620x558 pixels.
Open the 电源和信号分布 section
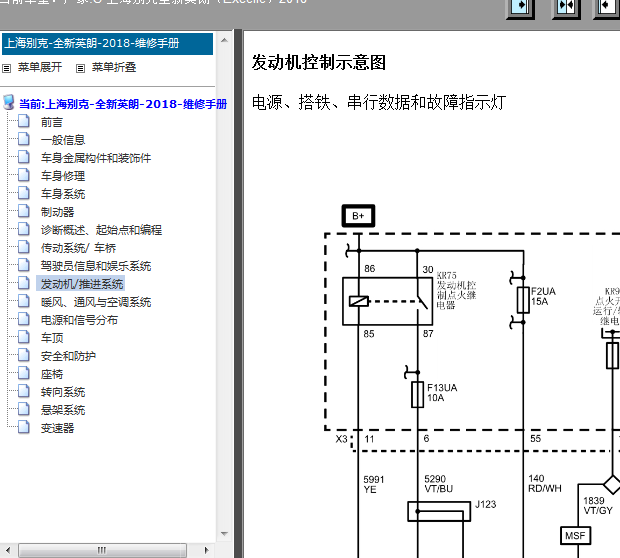(x=79, y=320)
